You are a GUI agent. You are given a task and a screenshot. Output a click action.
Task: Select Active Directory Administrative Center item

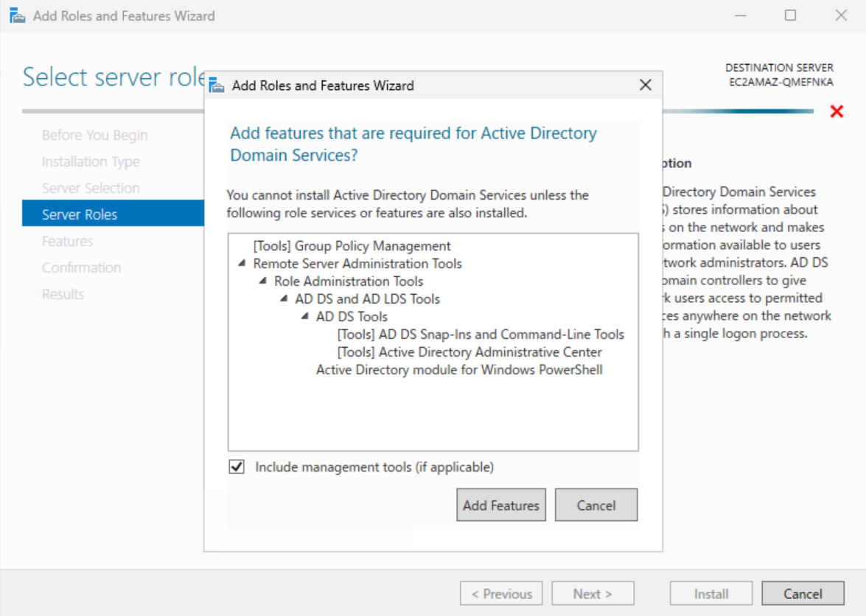pyautogui.click(x=469, y=352)
